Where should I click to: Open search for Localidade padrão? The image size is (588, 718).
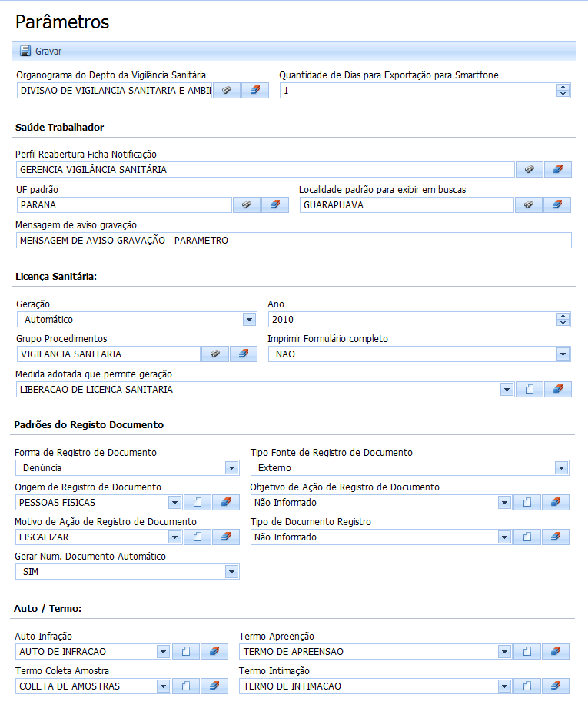point(529,204)
